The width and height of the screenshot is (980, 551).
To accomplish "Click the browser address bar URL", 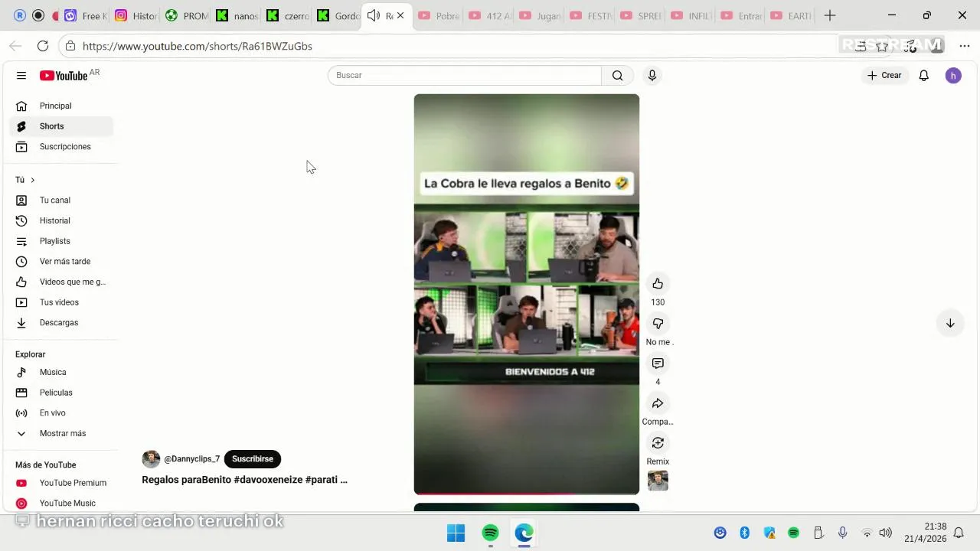I will [x=197, y=46].
